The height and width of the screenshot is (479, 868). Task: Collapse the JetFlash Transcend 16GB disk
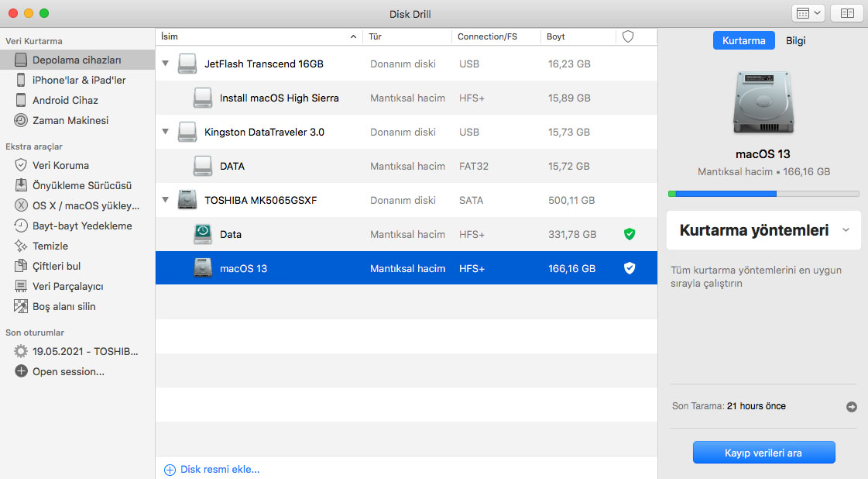[x=165, y=64]
